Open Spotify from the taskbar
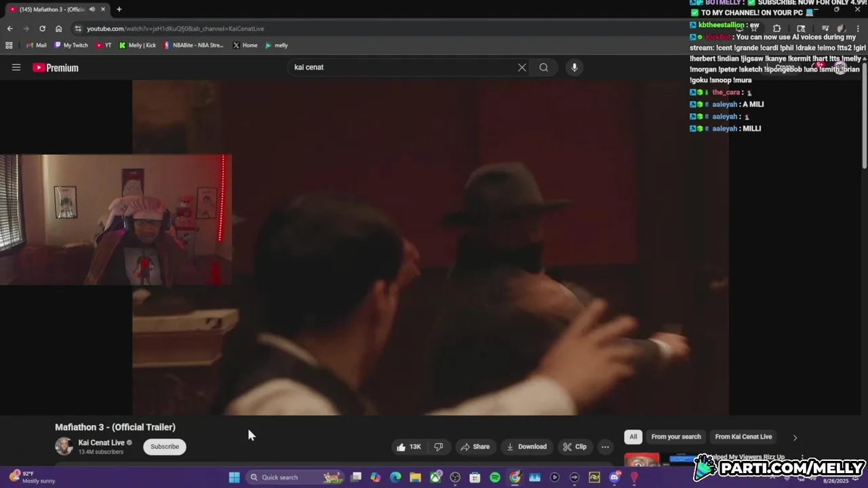Viewport: 868px width, 488px height. (x=495, y=477)
